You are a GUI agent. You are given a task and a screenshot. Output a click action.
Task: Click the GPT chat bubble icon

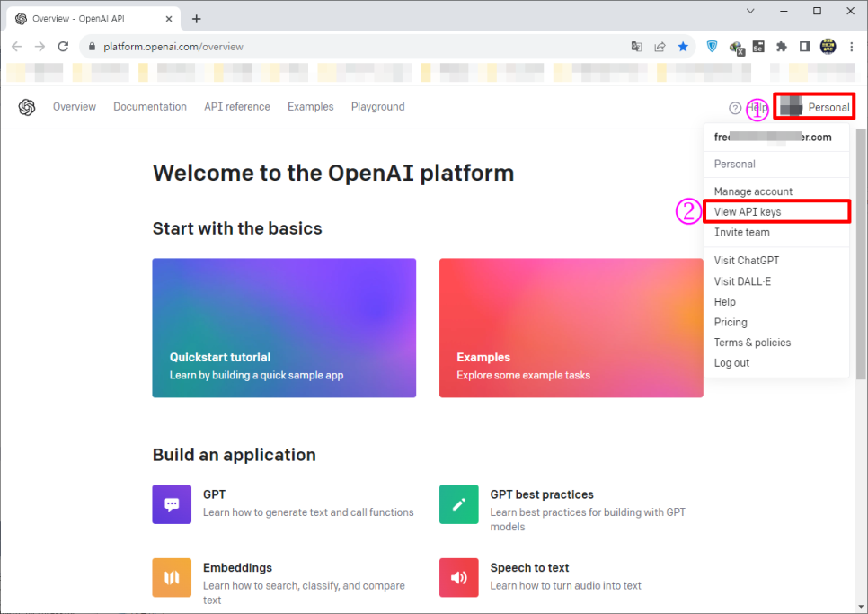(172, 504)
